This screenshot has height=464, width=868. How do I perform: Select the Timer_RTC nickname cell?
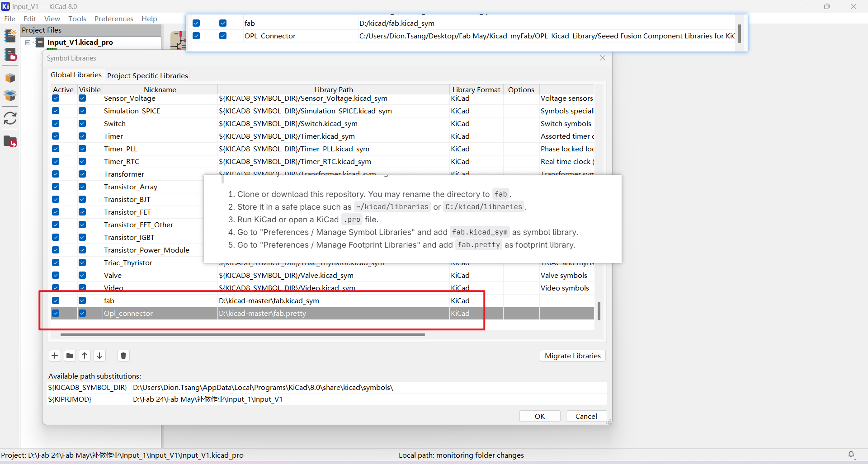tap(160, 161)
